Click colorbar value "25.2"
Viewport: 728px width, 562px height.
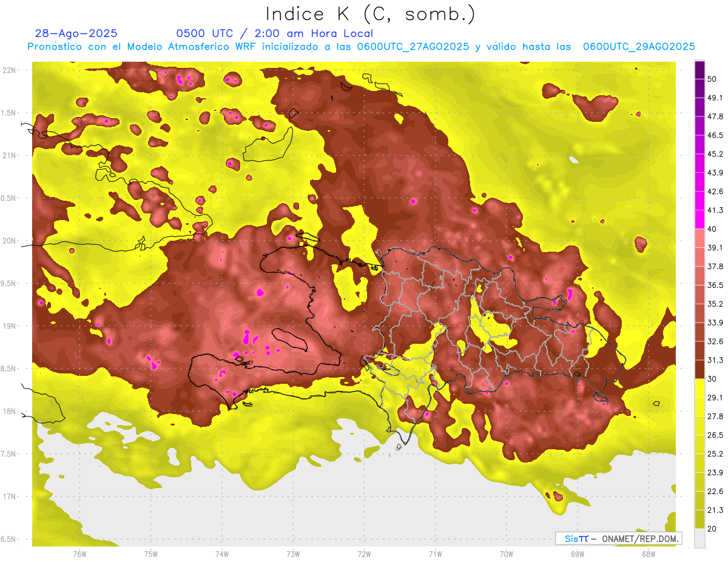[715, 454]
